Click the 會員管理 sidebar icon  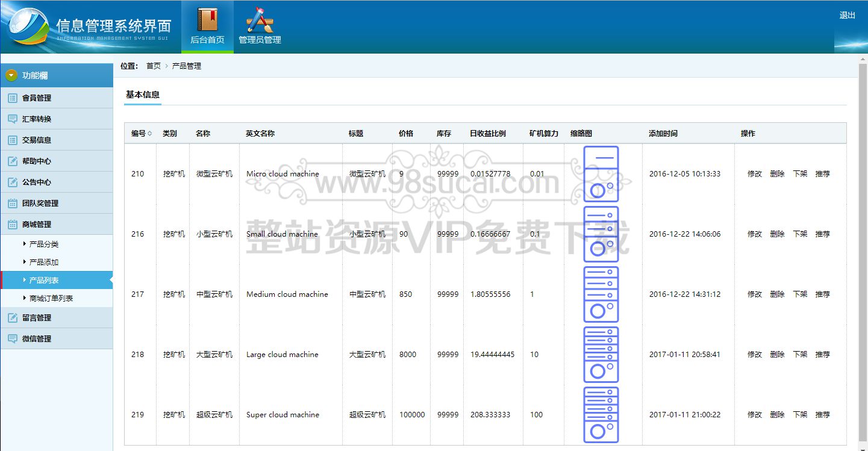(13, 98)
